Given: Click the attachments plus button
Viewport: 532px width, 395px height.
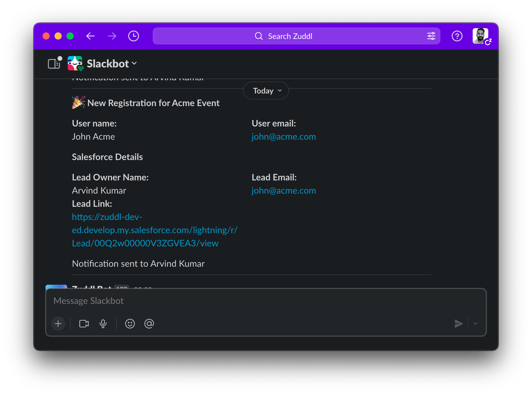Looking at the screenshot, I should tap(58, 324).
